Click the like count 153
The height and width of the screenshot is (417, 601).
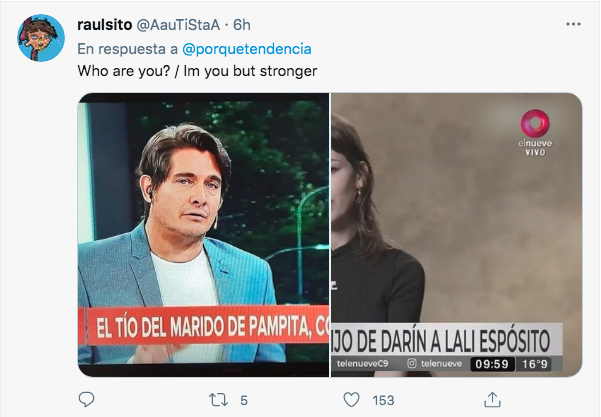pyautogui.click(x=383, y=401)
